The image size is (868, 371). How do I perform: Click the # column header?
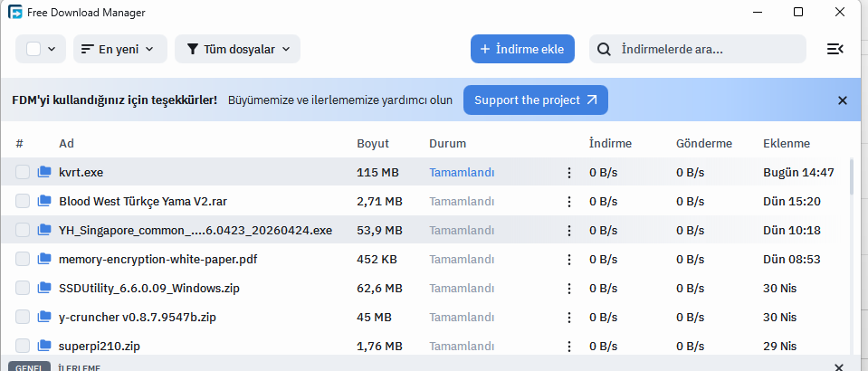click(x=19, y=143)
